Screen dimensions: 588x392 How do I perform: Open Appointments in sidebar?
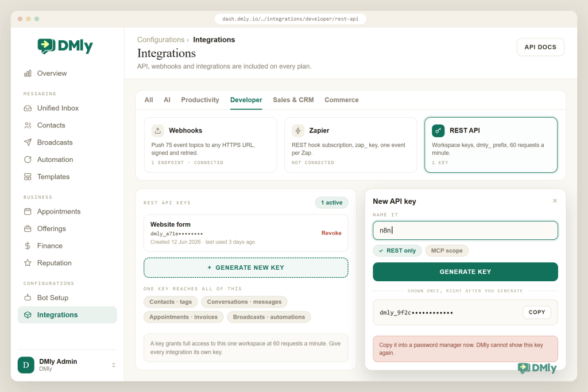(68, 212)
